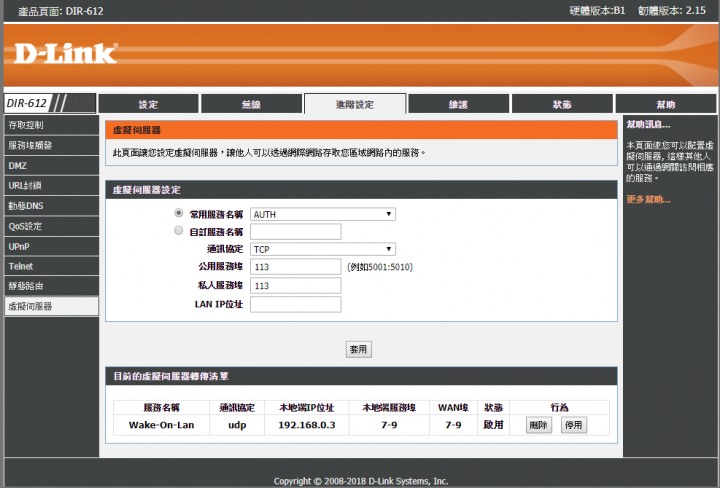
Task: Click the WAN埠 column header
Action: [453, 408]
